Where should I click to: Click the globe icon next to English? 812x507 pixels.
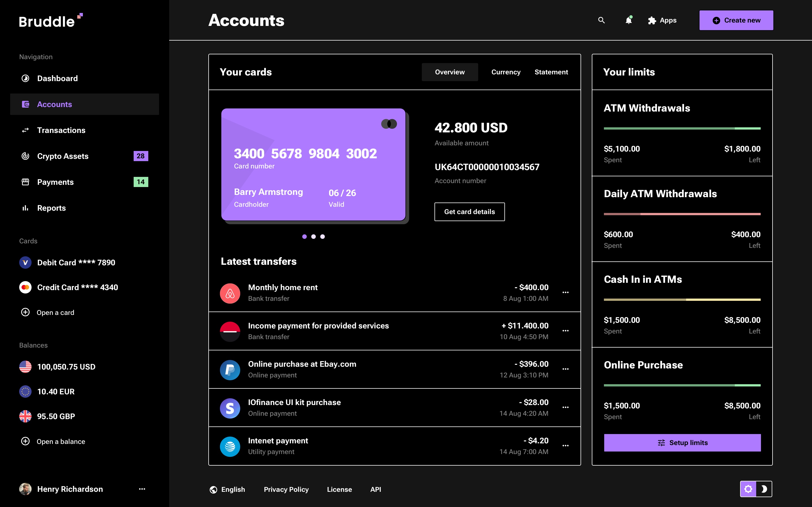coord(213,490)
